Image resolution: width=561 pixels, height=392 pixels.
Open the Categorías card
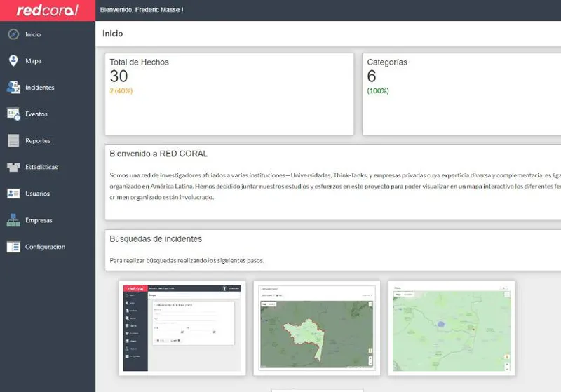tap(461, 93)
